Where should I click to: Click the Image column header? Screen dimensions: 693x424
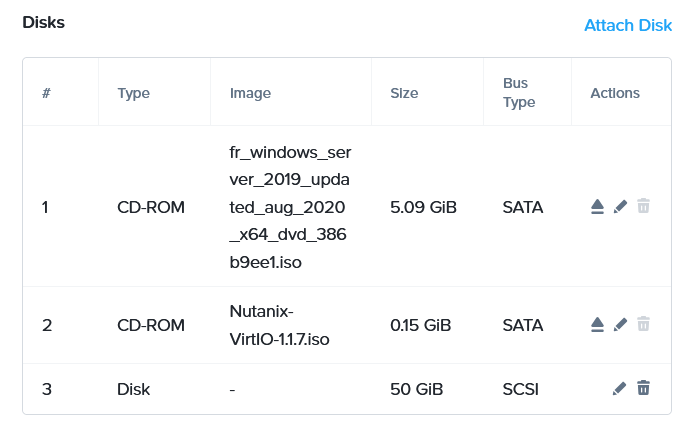point(250,93)
